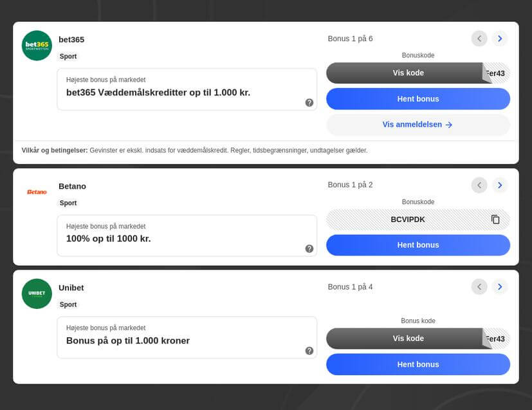The width and height of the screenshot is (532, 410).
Task: Copy the BCVIPDK bonus code
Action: pos(495,219)
